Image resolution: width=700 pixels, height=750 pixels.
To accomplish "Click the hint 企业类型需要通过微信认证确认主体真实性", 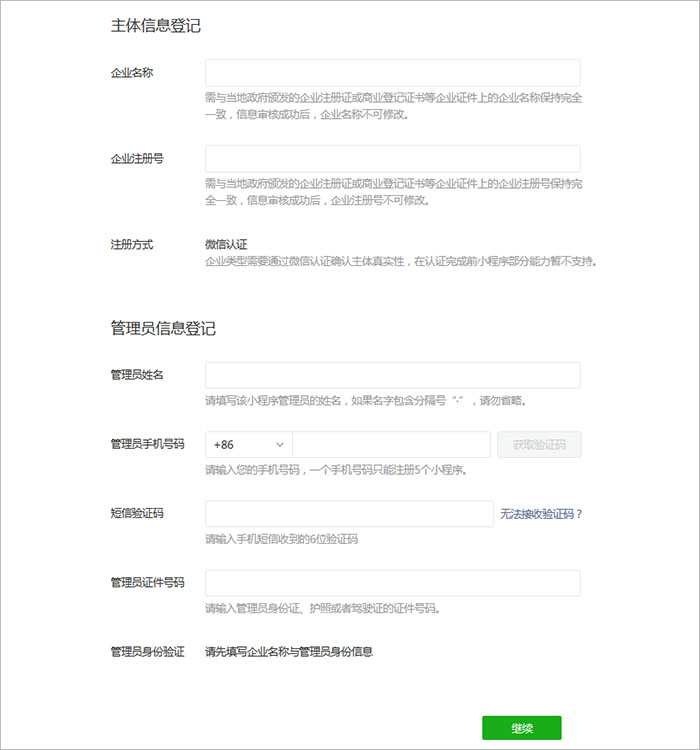I will [x=401, y=262].
